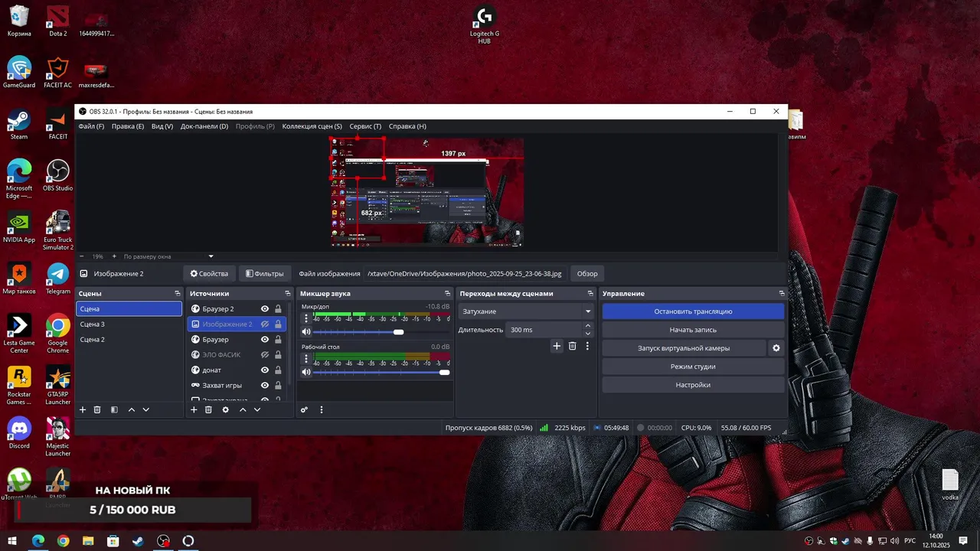Open the Коллекция сцен menu
Image resolution: width=980 pixels, height=551 pixels.
tap(312, 126)
